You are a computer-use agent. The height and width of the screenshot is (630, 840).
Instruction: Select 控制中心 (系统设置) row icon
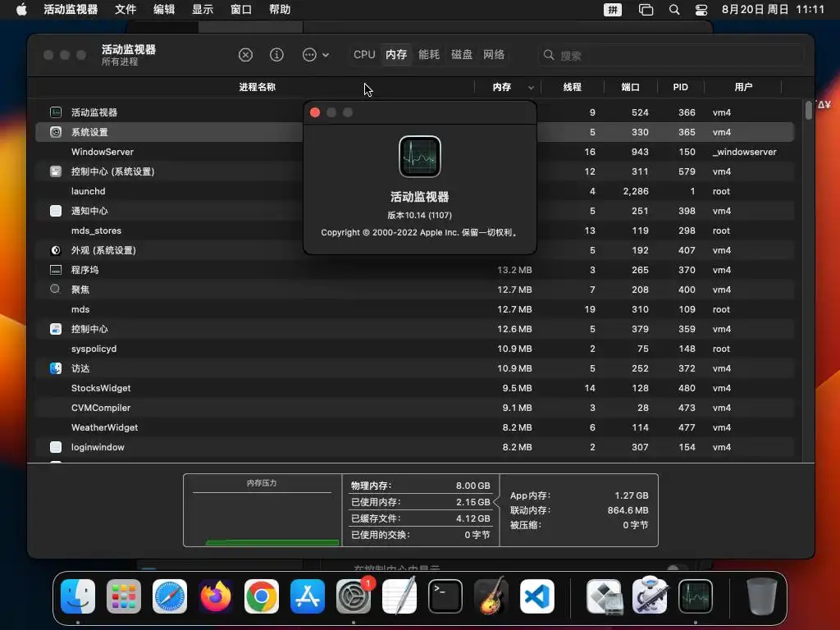coord(56,171)
